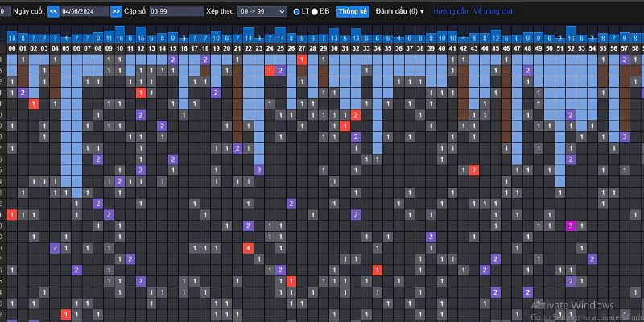
Task: Click column header 41
Action: point(452,48)
